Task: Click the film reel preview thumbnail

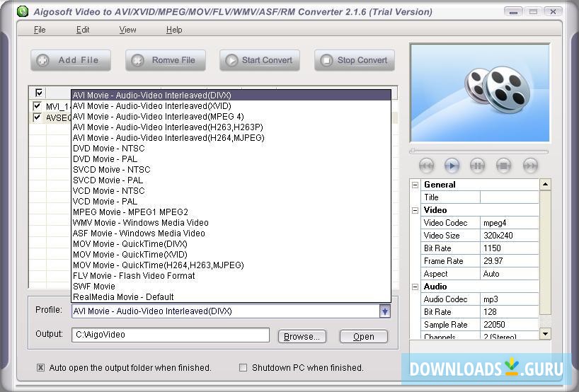Action: tap(480, 93)
